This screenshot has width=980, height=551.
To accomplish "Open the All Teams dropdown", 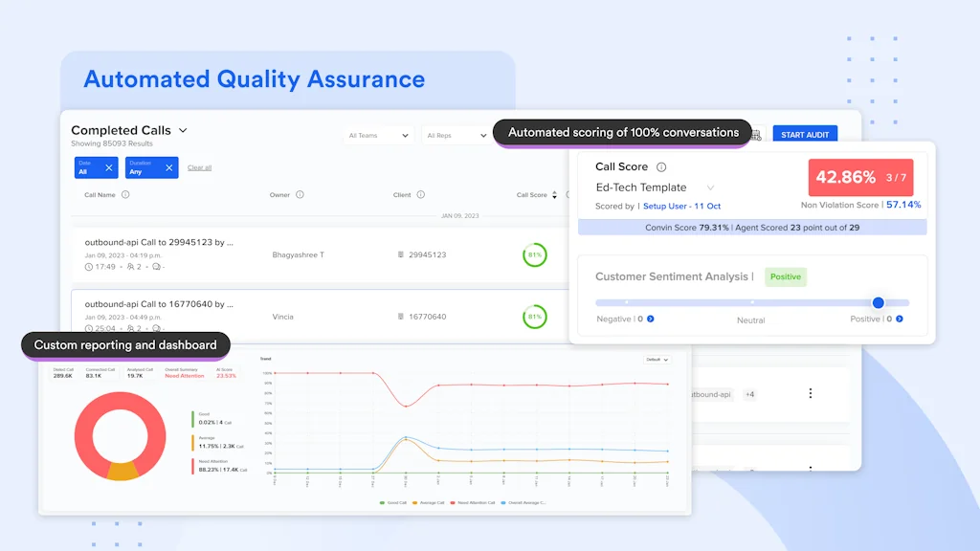I will tap(378, 136).
